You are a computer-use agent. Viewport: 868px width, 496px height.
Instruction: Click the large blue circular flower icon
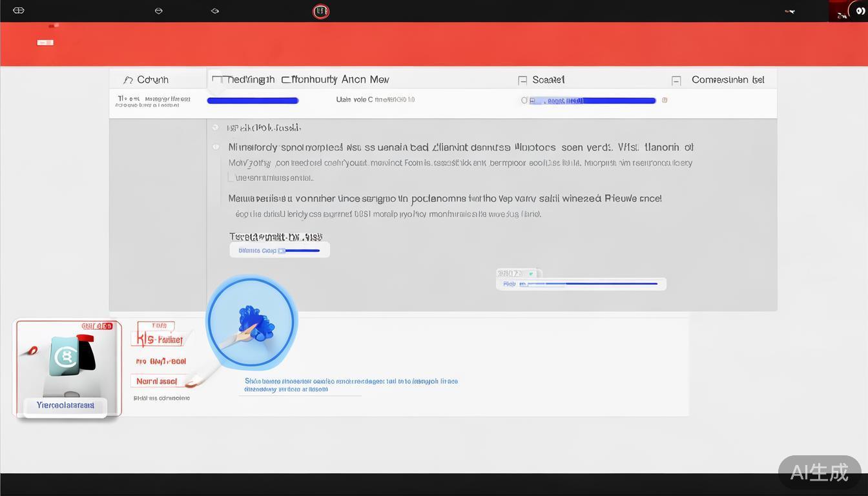[251, 322]
